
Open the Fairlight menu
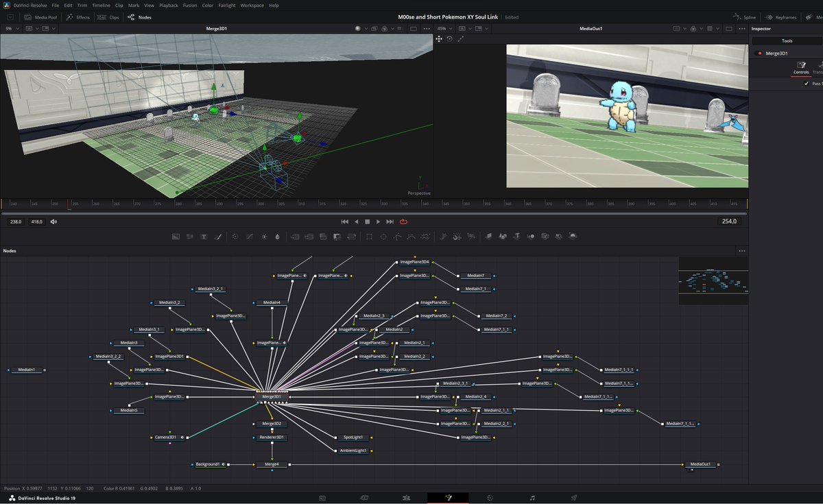coord(228,5)
